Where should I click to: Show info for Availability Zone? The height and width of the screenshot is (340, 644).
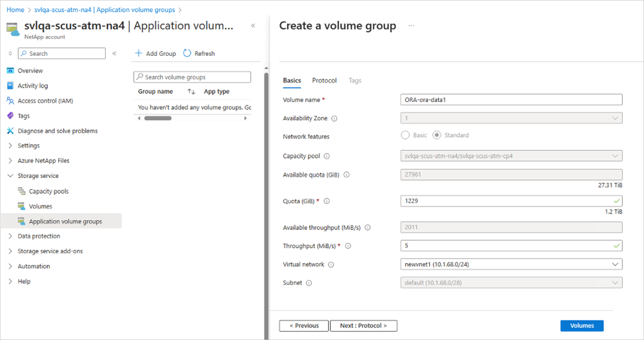point(334,119)
